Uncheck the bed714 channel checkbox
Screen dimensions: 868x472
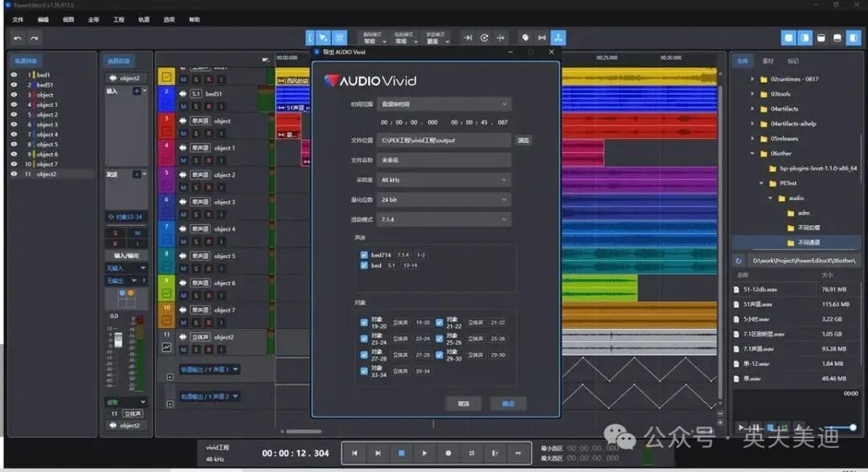(x=364, y=255)
